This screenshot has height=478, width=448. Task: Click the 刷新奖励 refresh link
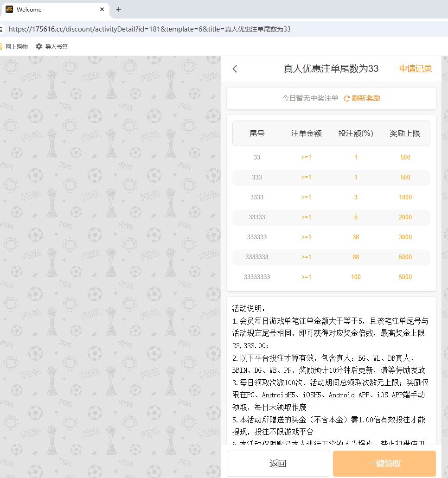pos(365,98)
